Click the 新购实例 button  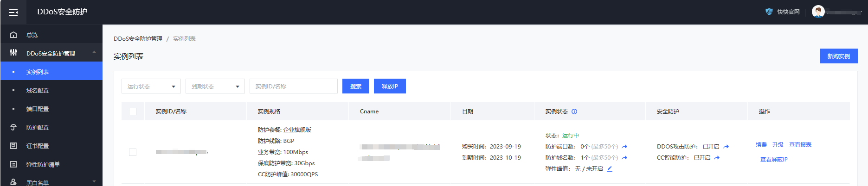(838, 56)
